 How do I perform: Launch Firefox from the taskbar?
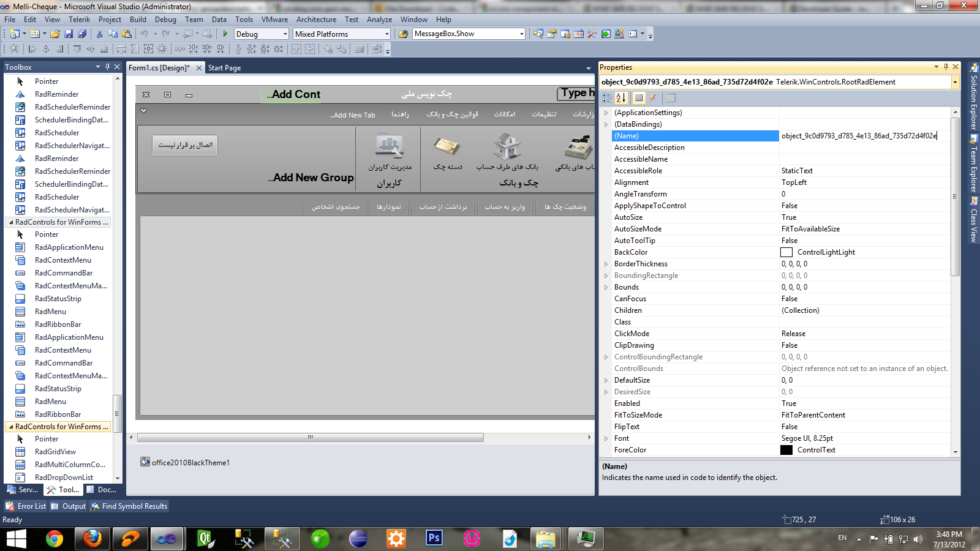click(92, 538)
